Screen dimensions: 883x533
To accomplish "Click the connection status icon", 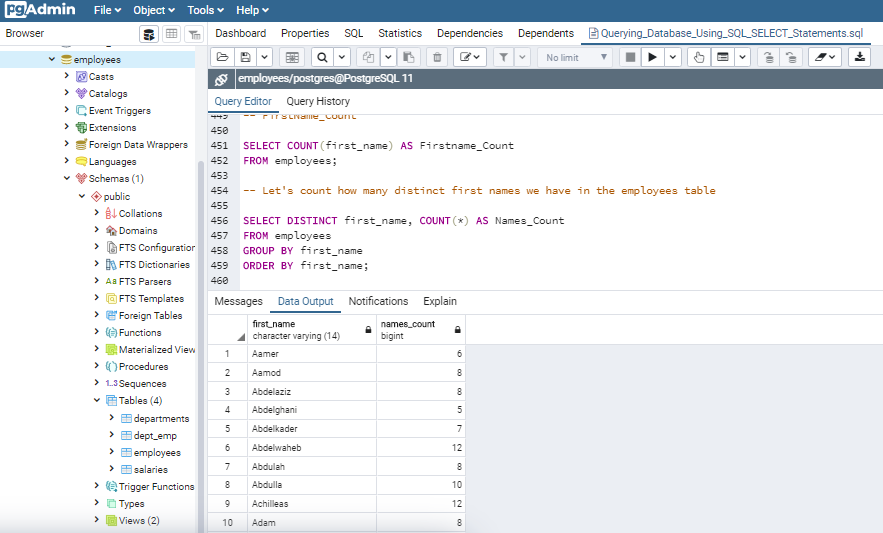I will tap(221, 80).
